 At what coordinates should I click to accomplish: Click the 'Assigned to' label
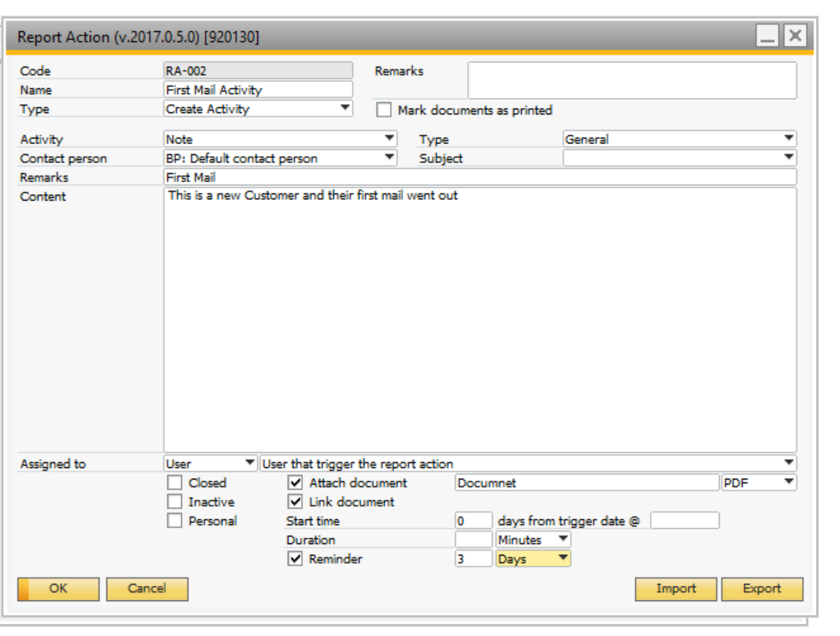pos(53,464)
